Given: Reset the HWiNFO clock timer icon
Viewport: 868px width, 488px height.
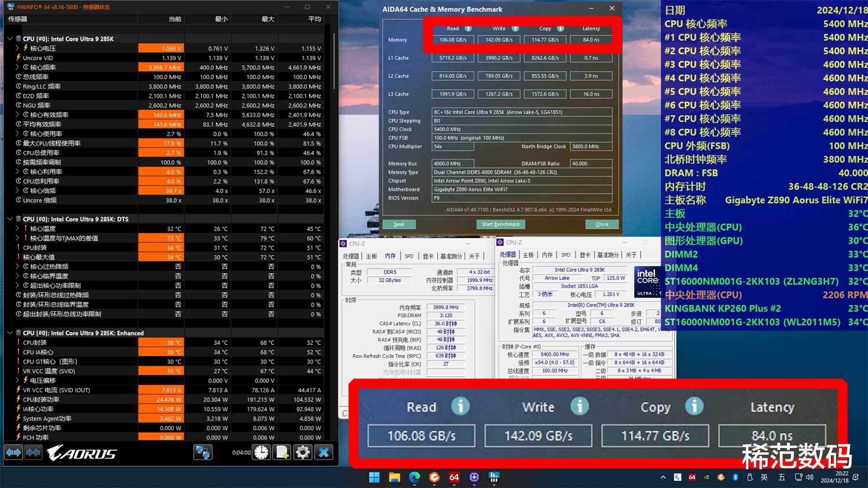Looking at the screenshot, I should pyautogui.click(x=261, y=452).
